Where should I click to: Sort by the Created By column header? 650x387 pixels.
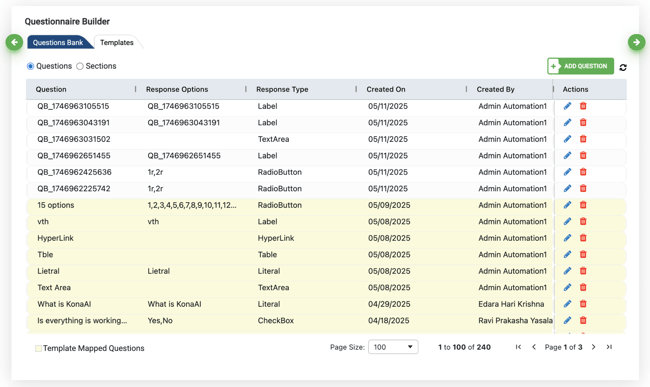495,89
